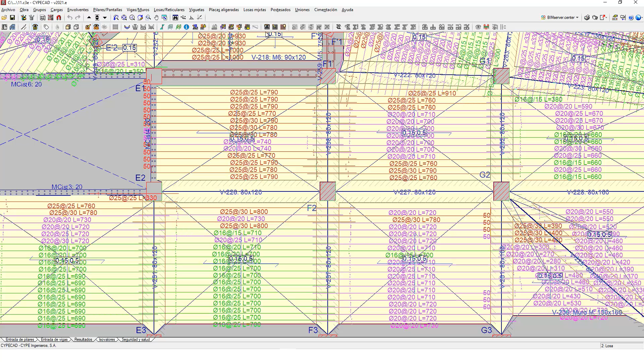Click the binoculars search icon

point(175,17)
